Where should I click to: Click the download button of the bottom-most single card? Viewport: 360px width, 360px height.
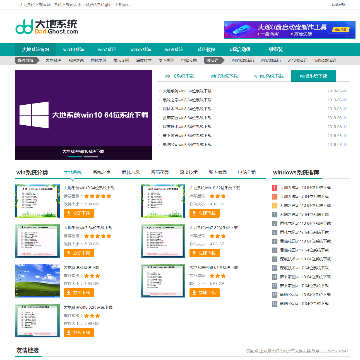click(79, 333)
